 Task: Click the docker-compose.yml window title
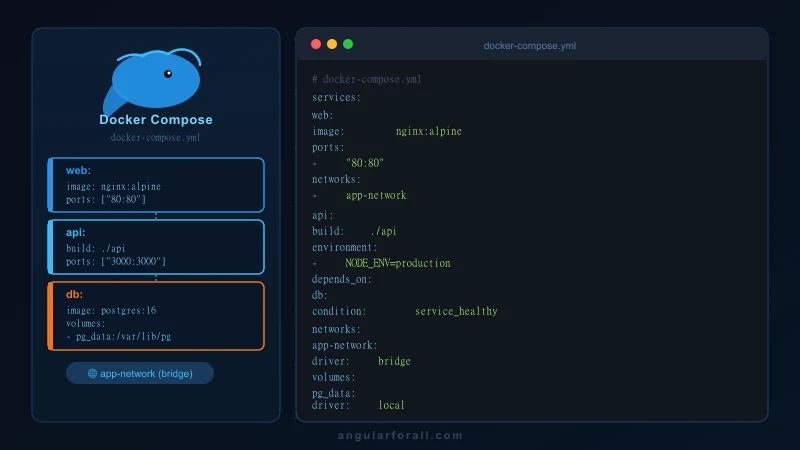click(530, 45)
